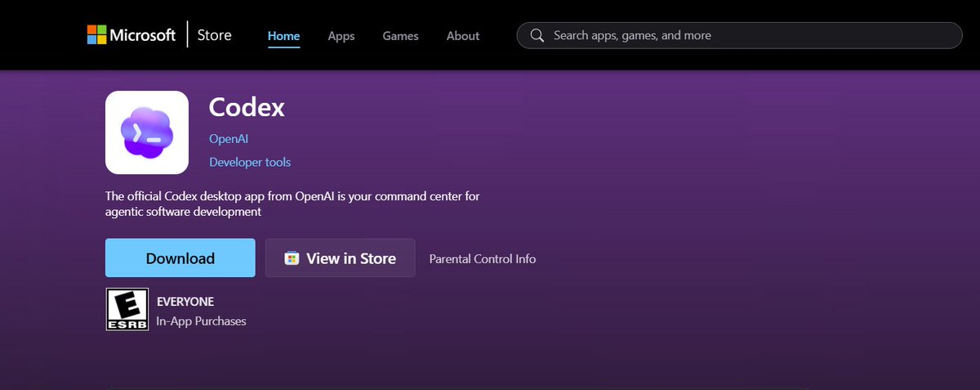Screen dimensions: 980x390
Task: Switch to the Apps tab
Action: click(x=341, y=36)
